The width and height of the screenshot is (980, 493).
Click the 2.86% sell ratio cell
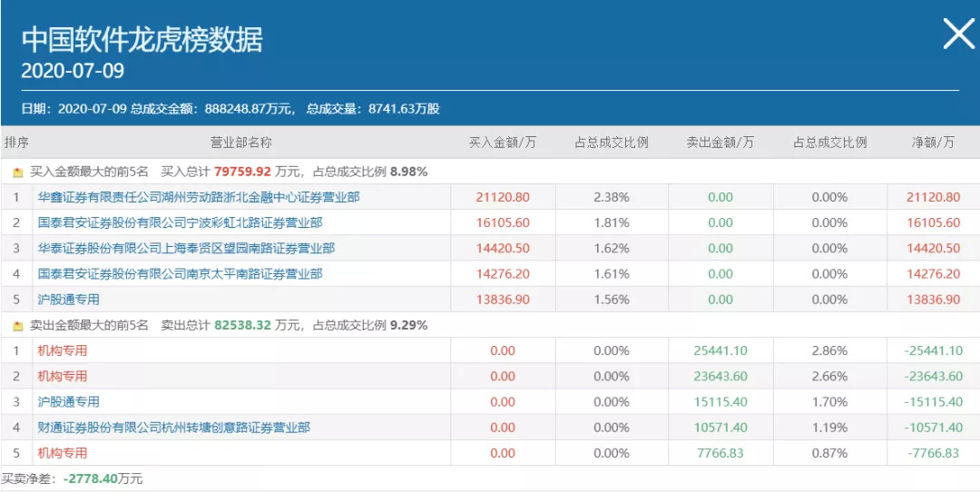[830, 350]
